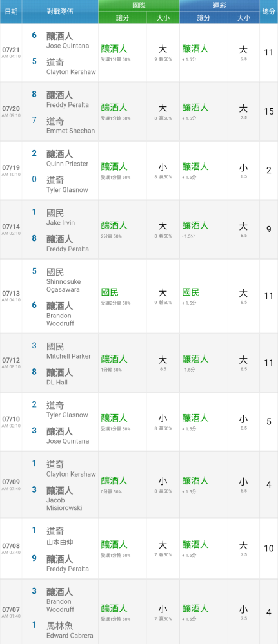Select the 國際 header tab
Viewport: 278px width, 644px height.
point(139,6)
